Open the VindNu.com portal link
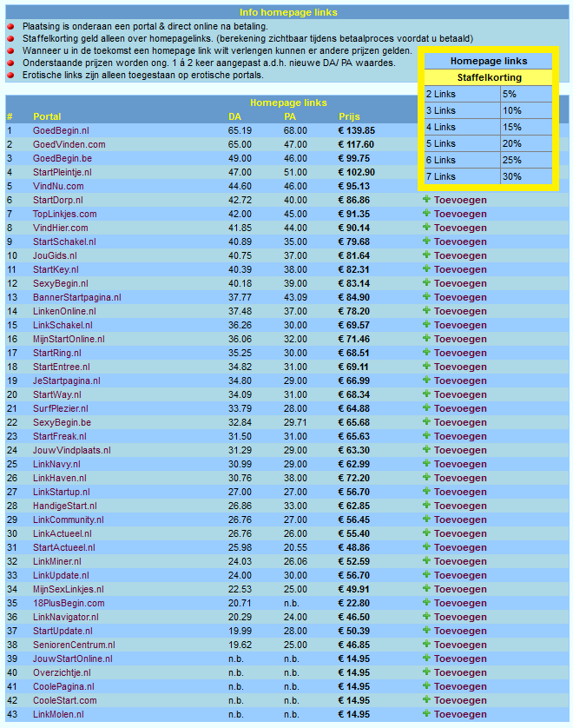 [x=58, y=186]
